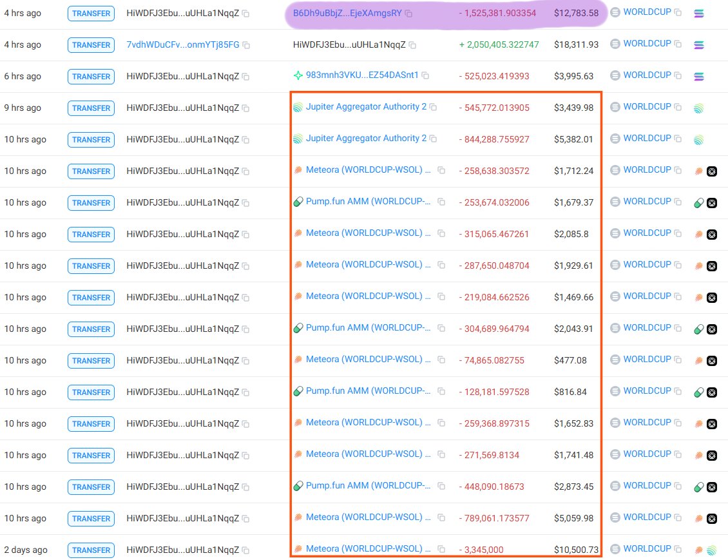Open Meteora (WORLDCUP-WSOL) link in $1,741.48 row

pyautogui.click(x=368, y=454)
